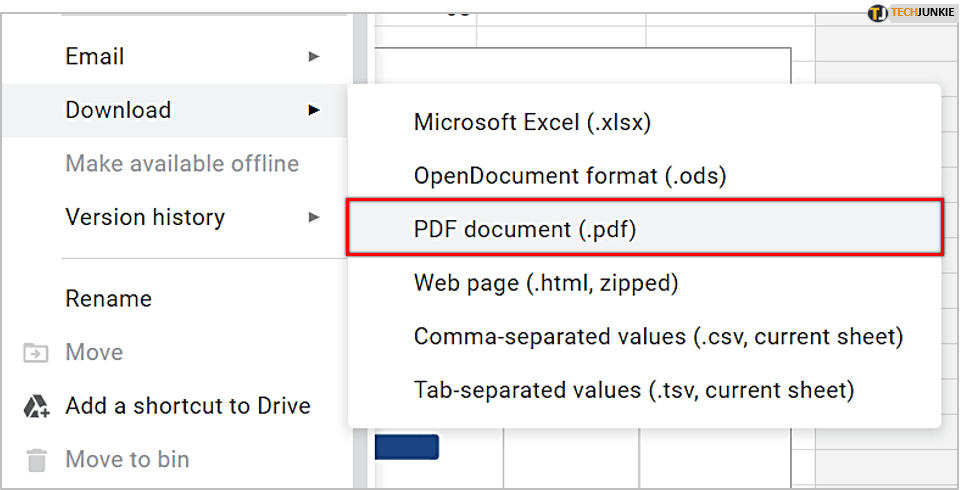962x490 pixels.
Task: Click Make available offline entry
Action: pyautogui.click(x=182, y=163)
